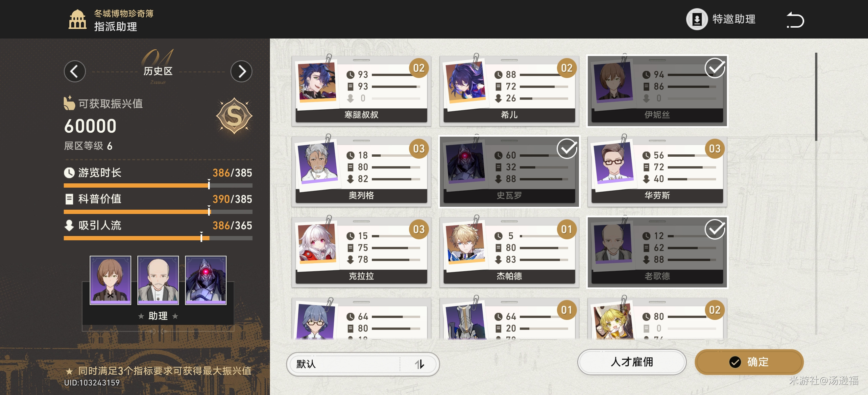This screenshot has width=868, height=395.
Task: Click the 吸引人流 visitor icon
Action: [69, 225]
